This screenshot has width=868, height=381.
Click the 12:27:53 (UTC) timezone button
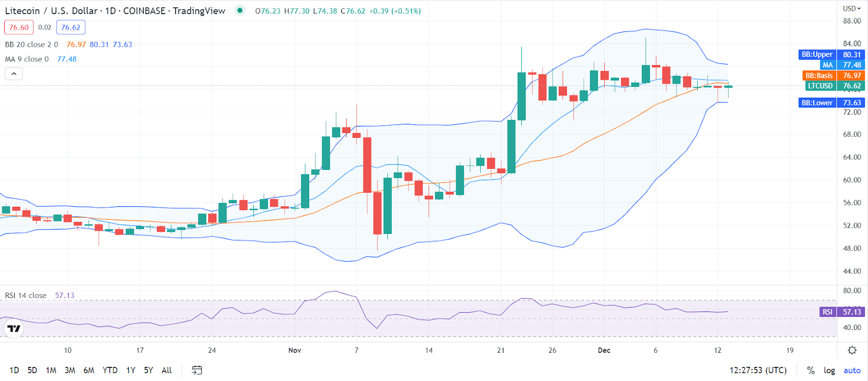758,370
